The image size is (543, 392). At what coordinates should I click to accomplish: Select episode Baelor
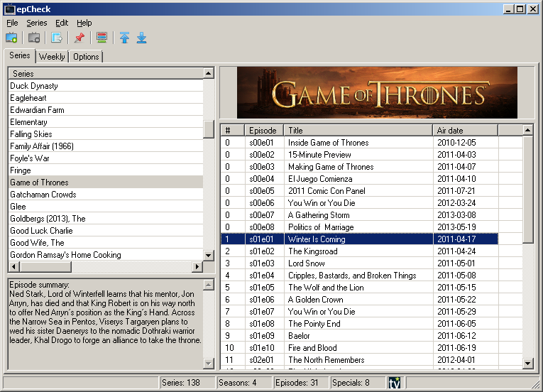pos(359,335)
